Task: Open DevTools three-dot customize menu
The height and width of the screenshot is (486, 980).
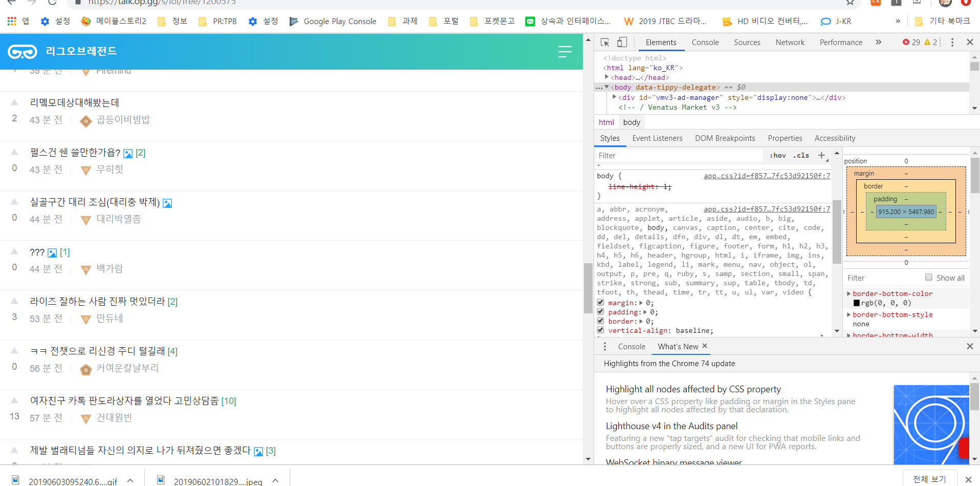Action: [x=952, y=43]
